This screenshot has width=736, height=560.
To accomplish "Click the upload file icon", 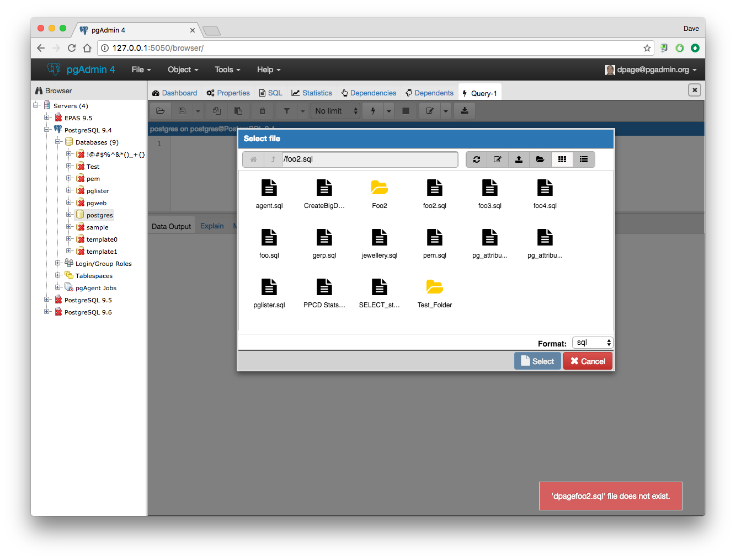I will tap(519, 159).
